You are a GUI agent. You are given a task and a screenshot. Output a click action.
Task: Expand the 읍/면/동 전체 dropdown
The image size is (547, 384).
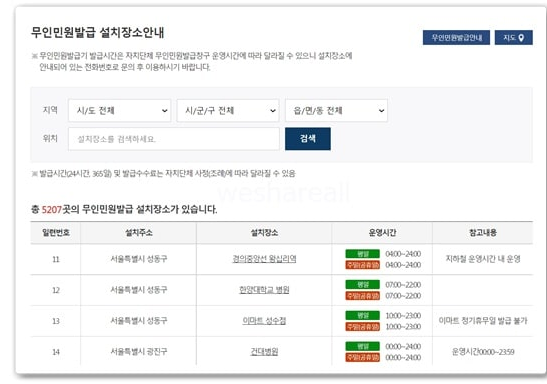click(336, 111)
